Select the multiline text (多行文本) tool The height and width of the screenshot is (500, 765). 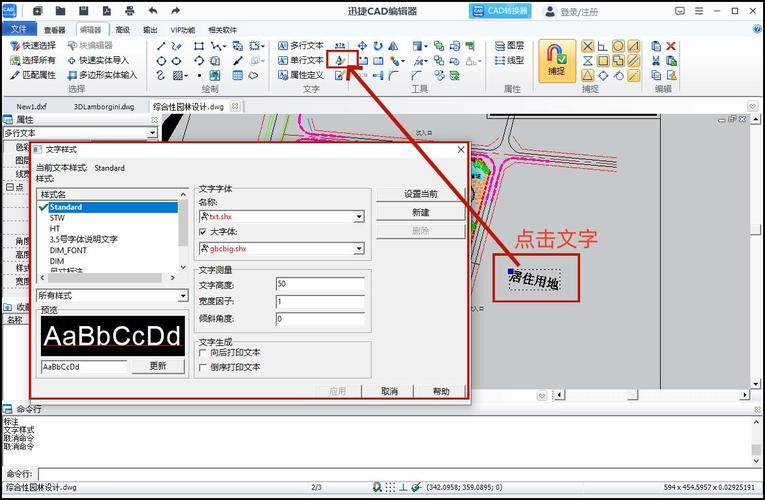point(300,46)
